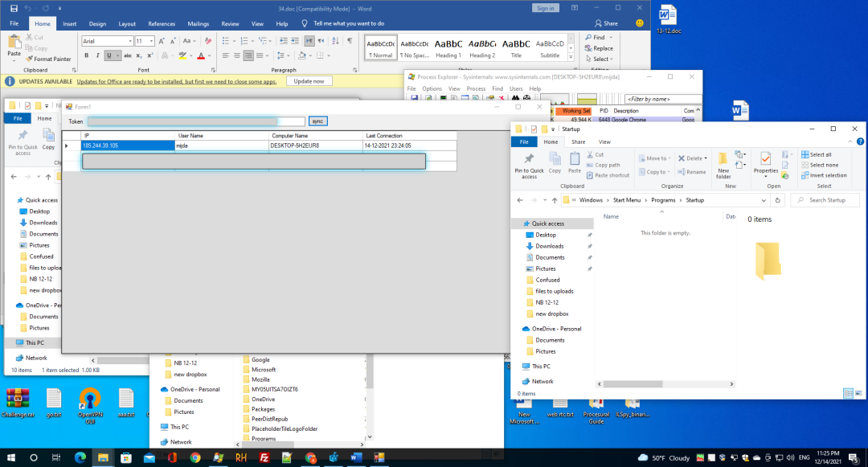
Task: Toggle Bold formatting in Word ribbon
Action: (x=87, y=55)
